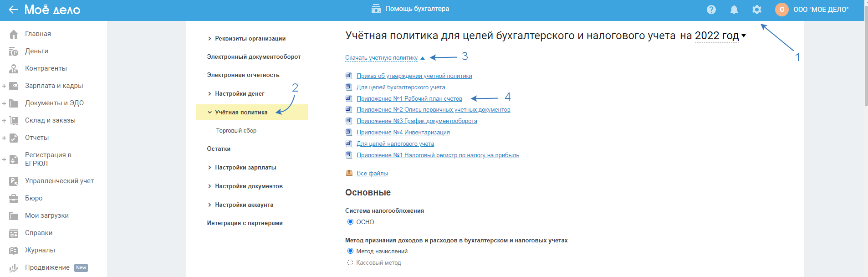The height and width of the screenshot is (277, 868).
Task: Open Электронный документооборот settings item
Action: click(x=254, y=57)
